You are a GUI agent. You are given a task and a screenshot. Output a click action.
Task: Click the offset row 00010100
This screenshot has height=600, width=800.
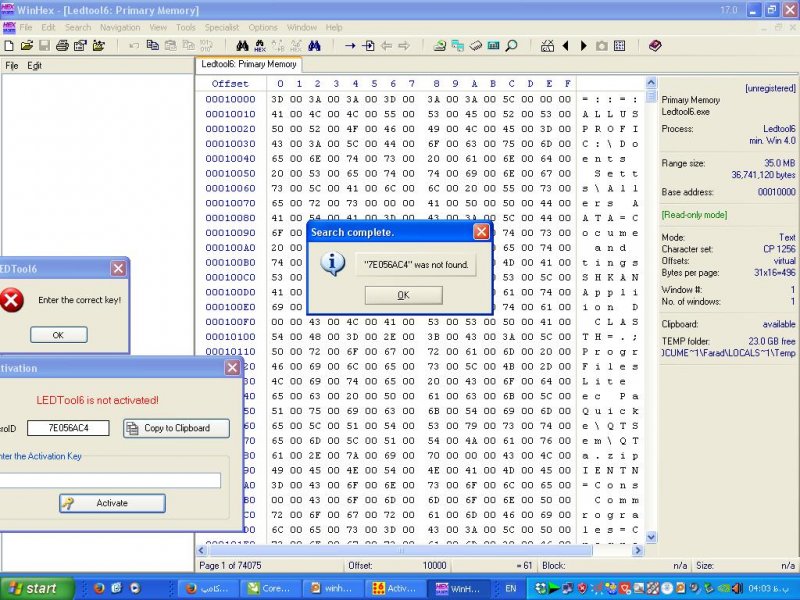coord(230,337)
